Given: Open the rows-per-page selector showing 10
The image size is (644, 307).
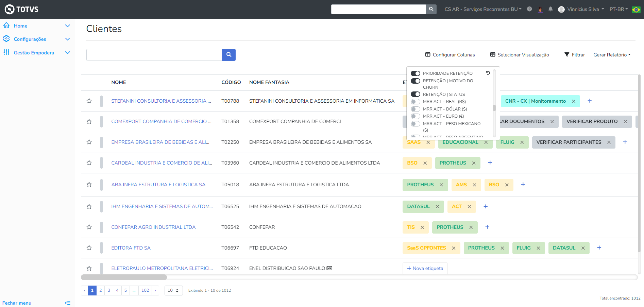Looking at the screenshot, I should coord(173,290).
